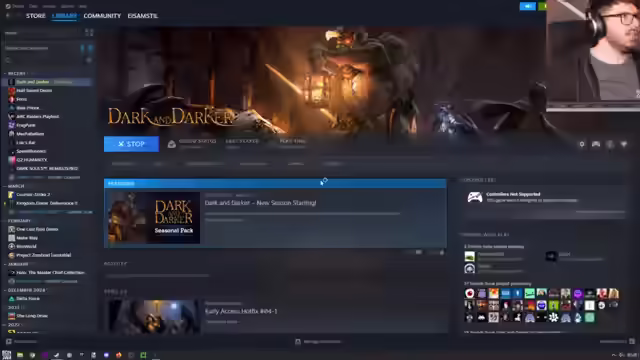Switch library to grid view icon
Screen dimensions: 640x360
pos(89,33)
